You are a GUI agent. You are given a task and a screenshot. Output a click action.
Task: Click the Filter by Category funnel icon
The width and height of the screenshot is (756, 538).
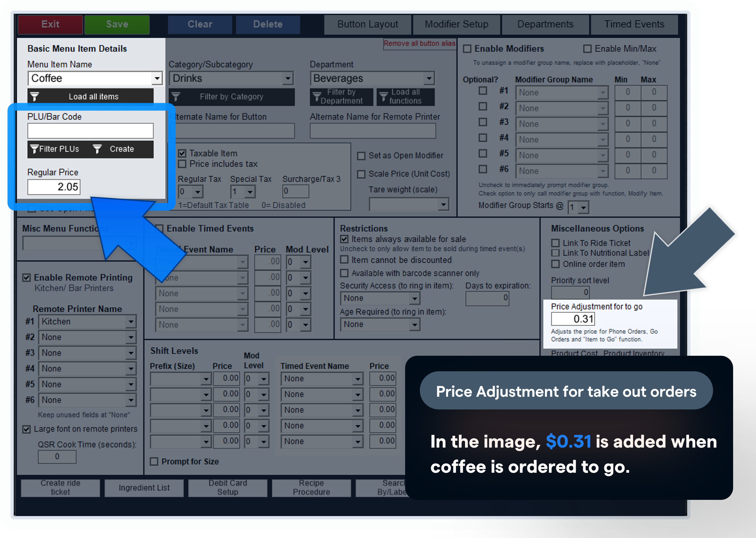click(176, 97)
